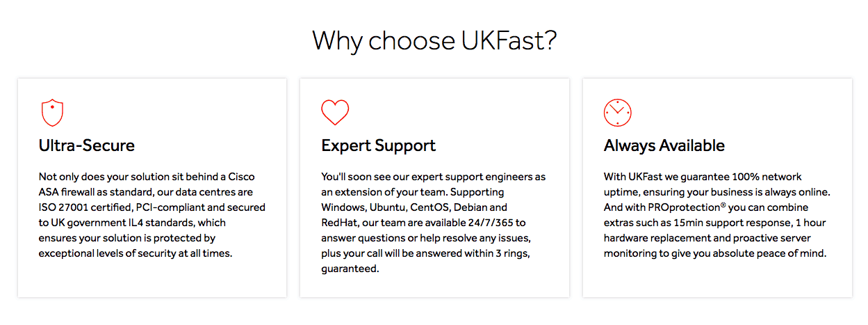Click the word 'guaranteed.' in Expert Support

pyautogui.click(x=350, y=269)
